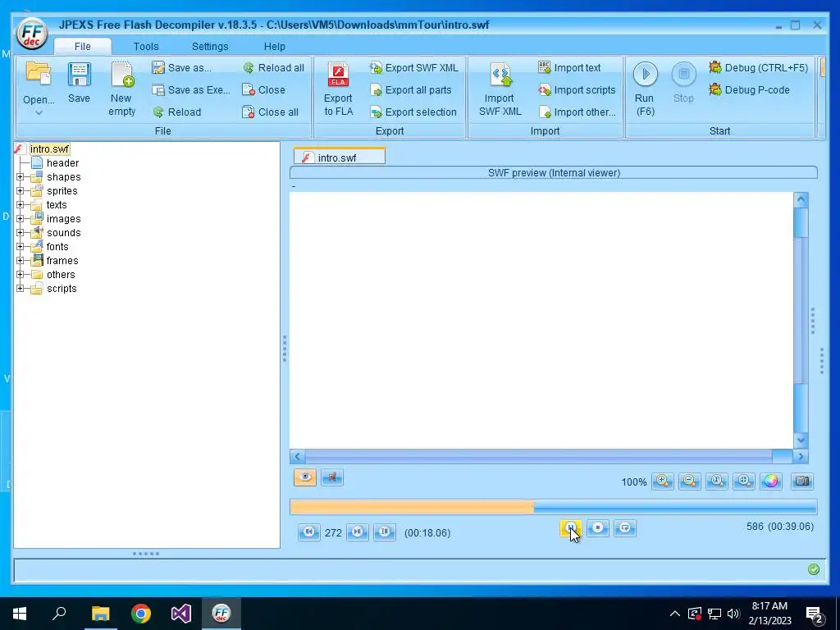Expand the fonts folder
This screenshot has height=630, width=840.
(x=21, y=246)
